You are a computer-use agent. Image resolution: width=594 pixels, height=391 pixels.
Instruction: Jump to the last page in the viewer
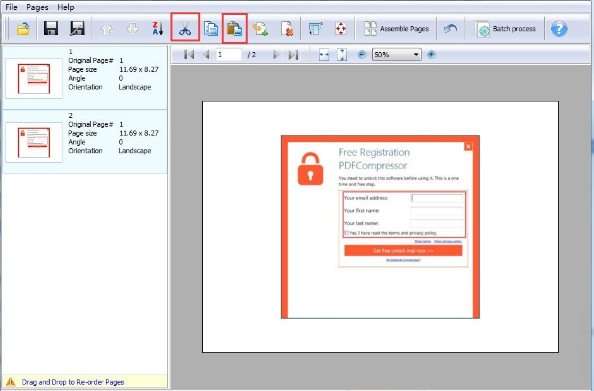point(293,55)
